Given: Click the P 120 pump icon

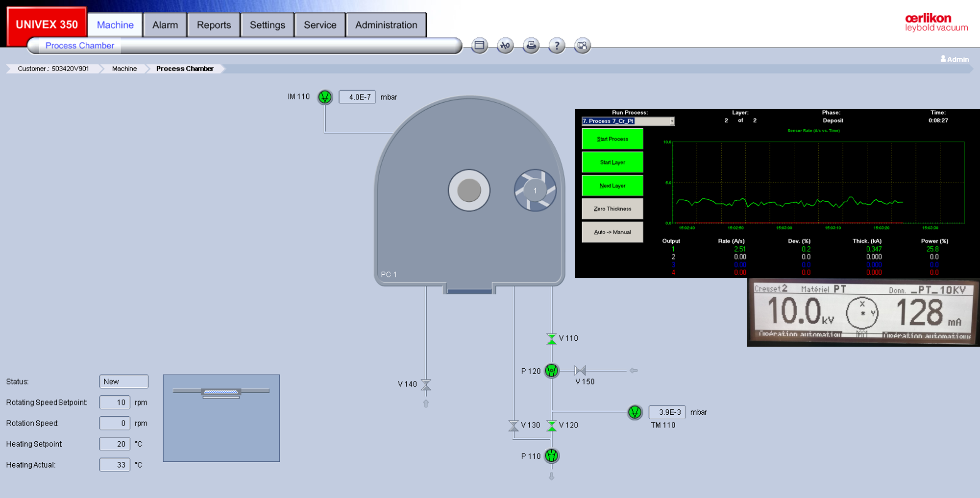Looking at the screenshot, I should pyautogui.click(x=552, y=371).
